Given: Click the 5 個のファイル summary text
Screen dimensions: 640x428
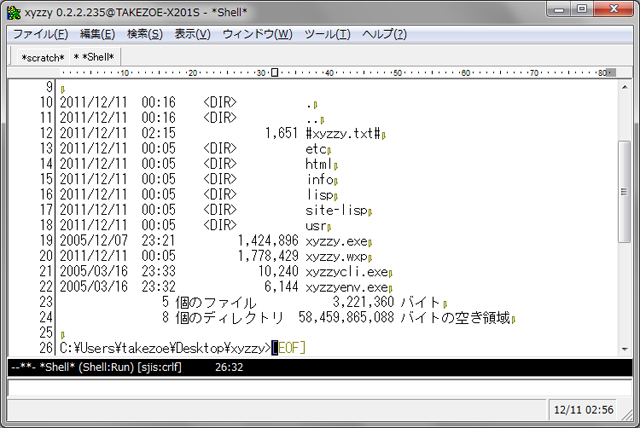Looking at the screenshot, I should tap(209, 302).
